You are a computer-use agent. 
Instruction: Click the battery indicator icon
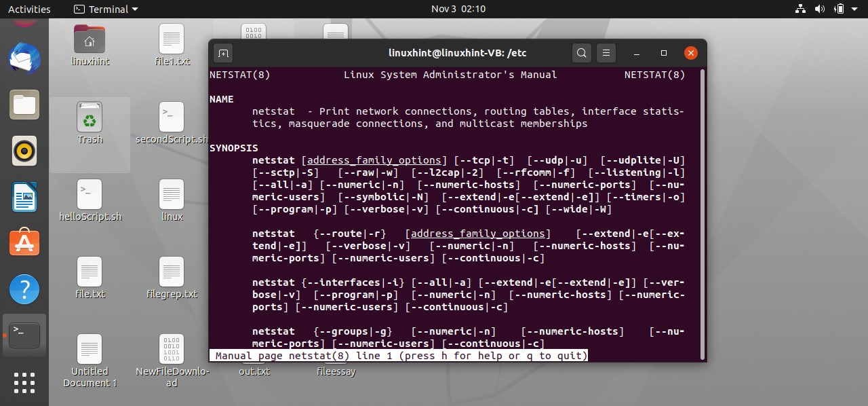pyautogui.click(x=840, y=9)
